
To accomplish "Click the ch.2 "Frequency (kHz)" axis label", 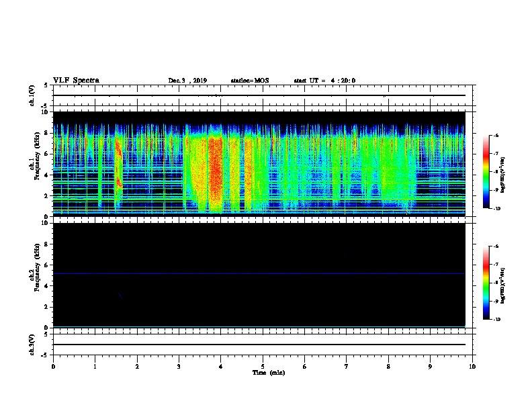I will 37,267.
